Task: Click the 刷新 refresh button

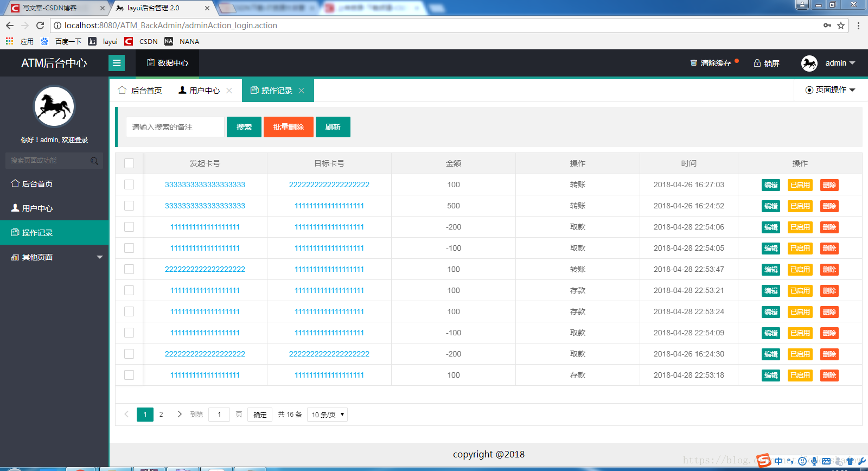Action: [x=333, y=127]
